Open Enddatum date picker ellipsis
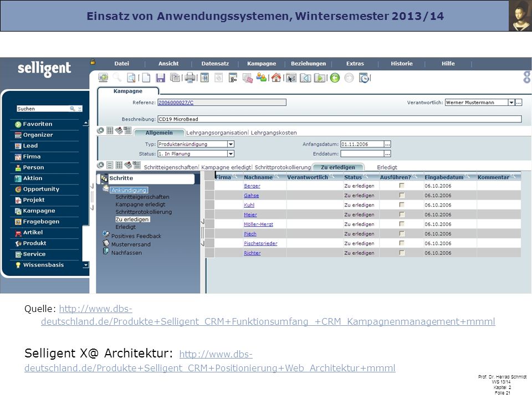The width and height of the screenshot is (532, 399). [387, 154]
